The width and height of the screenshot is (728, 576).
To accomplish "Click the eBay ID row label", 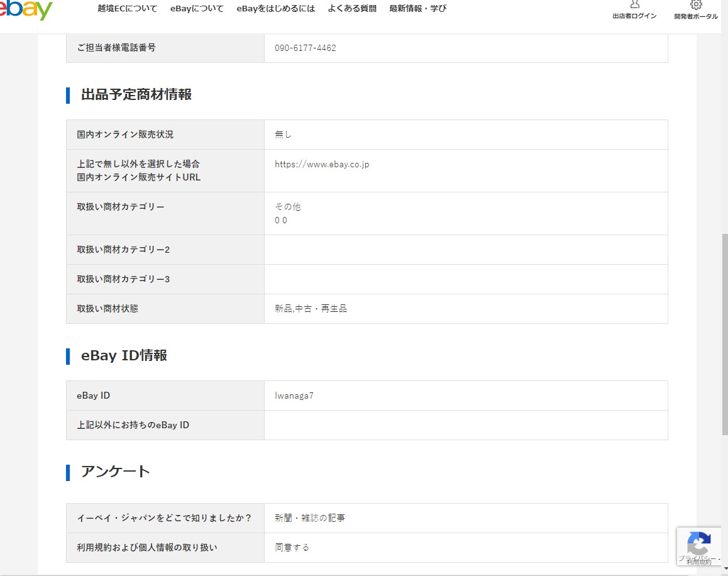I will tap(93, 396).
